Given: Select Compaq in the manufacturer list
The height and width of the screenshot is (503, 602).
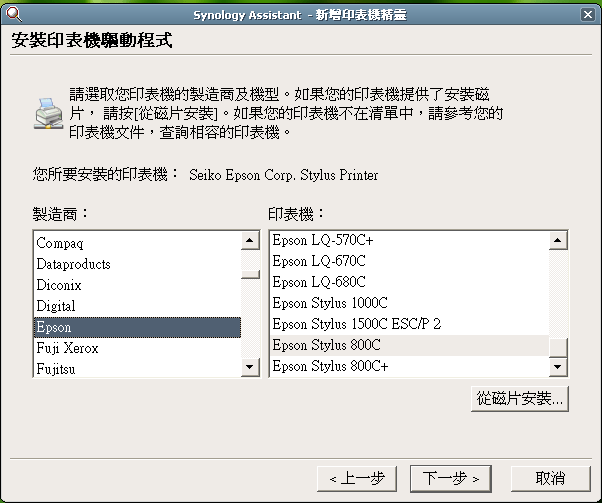Looking at the screenshot, I should [x=137, y=243].
